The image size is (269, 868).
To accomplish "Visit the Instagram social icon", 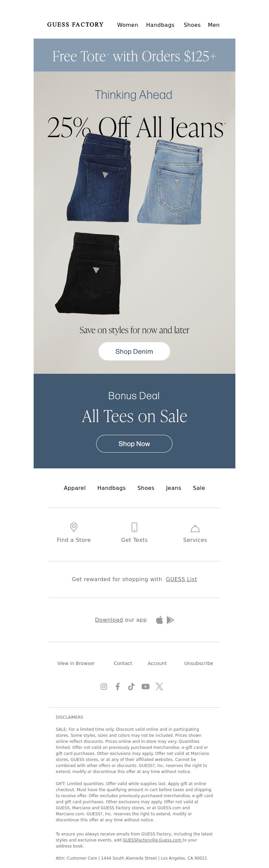I will pyautogui.click(x=104, y=686).
